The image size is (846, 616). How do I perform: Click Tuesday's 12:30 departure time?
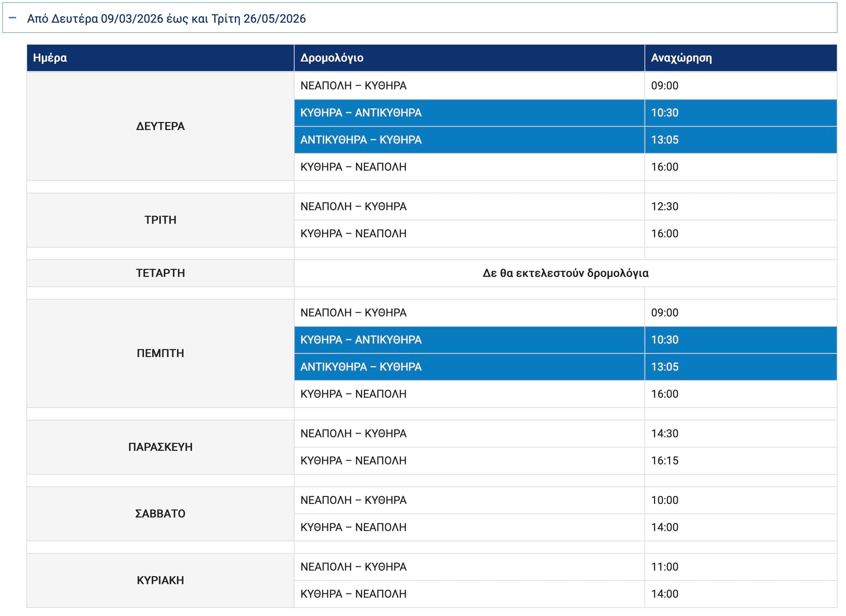(664, 207)
